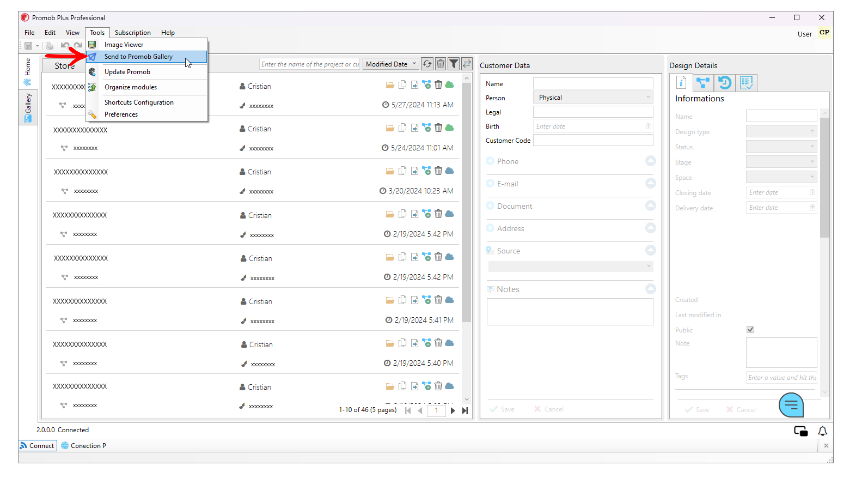Open the history tab in Design Details

(x=724, y=83)
